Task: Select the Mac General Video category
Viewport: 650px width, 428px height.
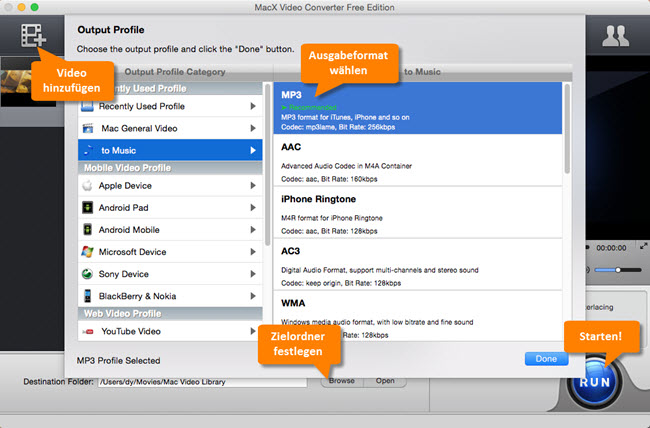Action: (x=170, y=128)
